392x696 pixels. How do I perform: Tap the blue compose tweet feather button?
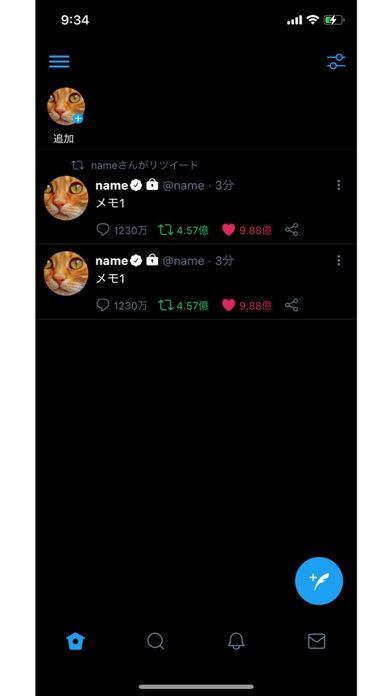coord(319,581)
